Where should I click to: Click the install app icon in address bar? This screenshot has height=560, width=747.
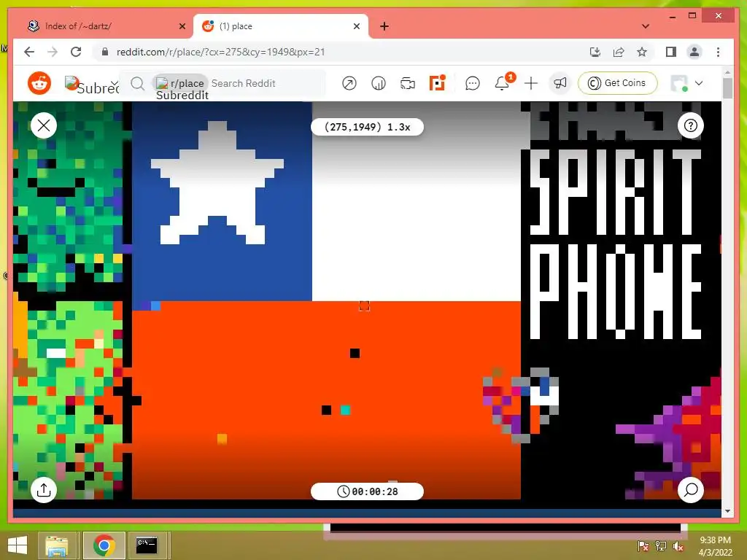[x=595, y=52]
